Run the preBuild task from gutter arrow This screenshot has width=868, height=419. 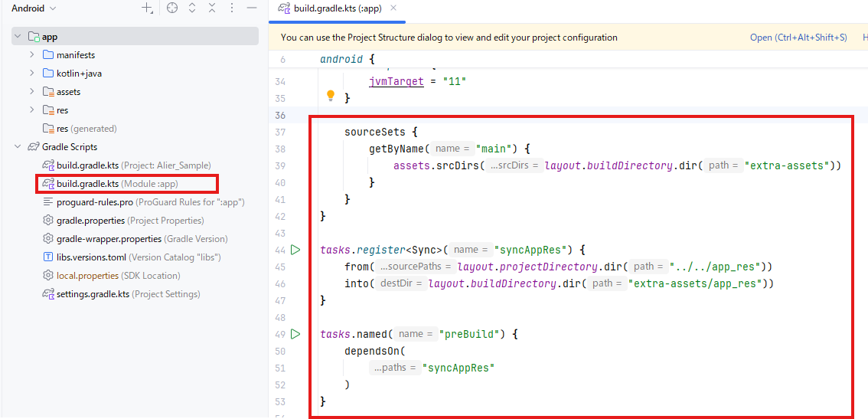[295, 334]
